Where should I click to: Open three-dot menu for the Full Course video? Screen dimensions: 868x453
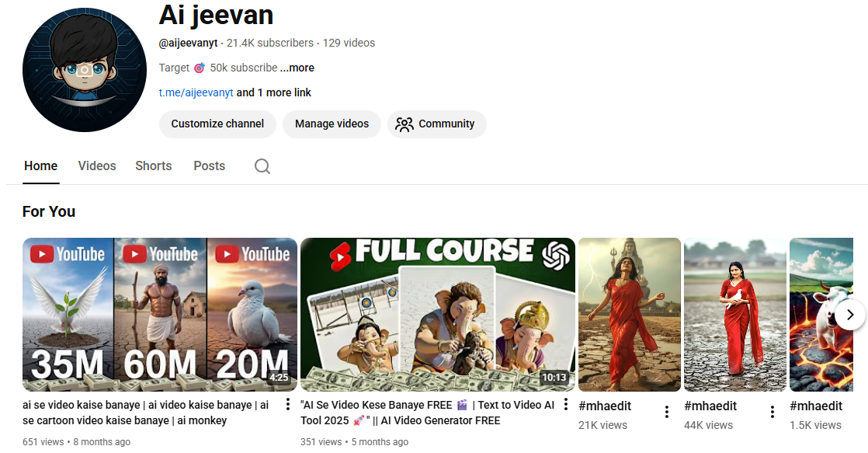pyautogui.click(x=566, y=405)
